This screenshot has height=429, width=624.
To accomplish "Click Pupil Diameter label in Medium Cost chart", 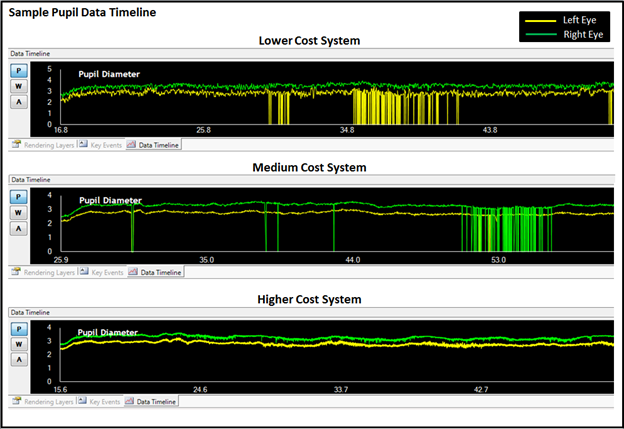I will point(110,200).
